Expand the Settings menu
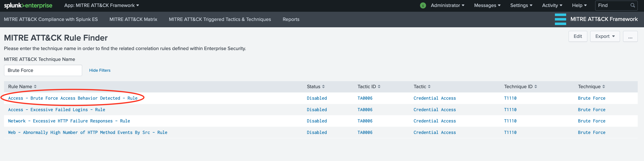The width and height of the screenshot is (644, 161). [521, 5]
